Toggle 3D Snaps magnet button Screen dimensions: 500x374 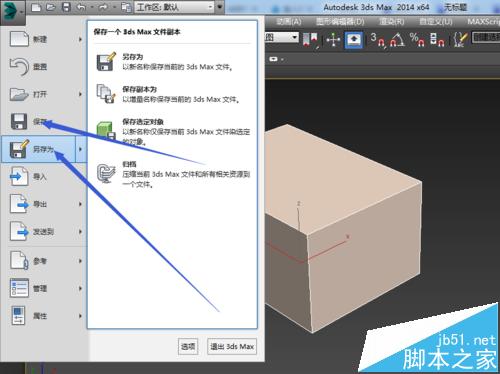click(378, 40)
